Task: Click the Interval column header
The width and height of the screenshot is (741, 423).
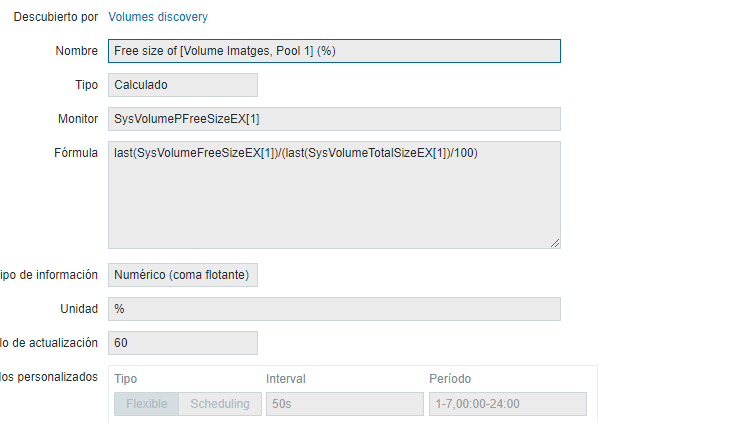Action: point(286,379)
